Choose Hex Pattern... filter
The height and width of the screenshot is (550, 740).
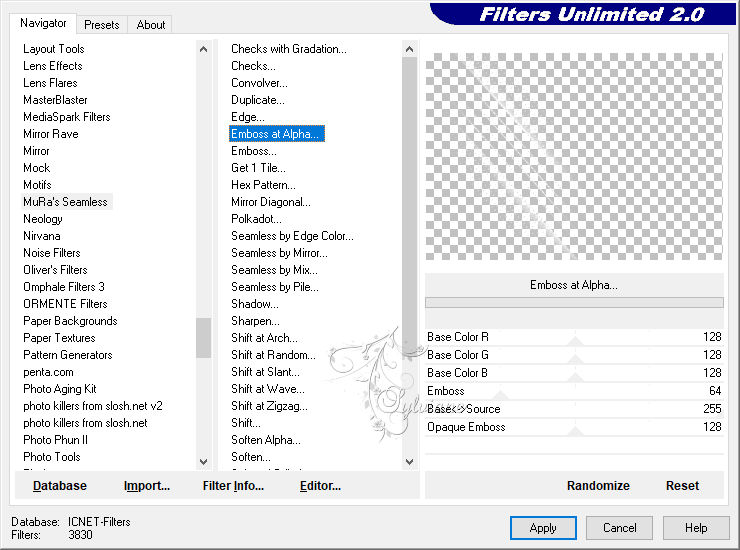pyautogui.click(x=263, y=185)
